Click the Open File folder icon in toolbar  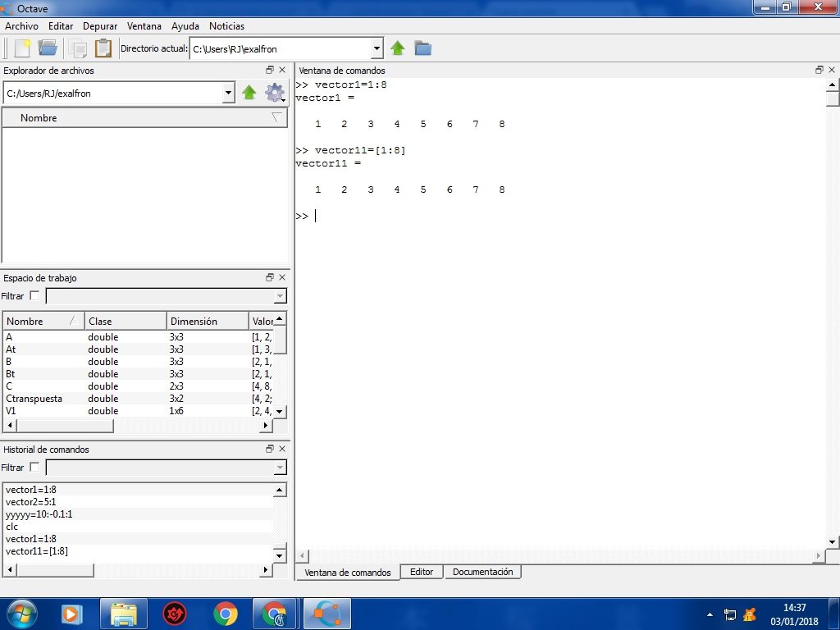(47, 48)
